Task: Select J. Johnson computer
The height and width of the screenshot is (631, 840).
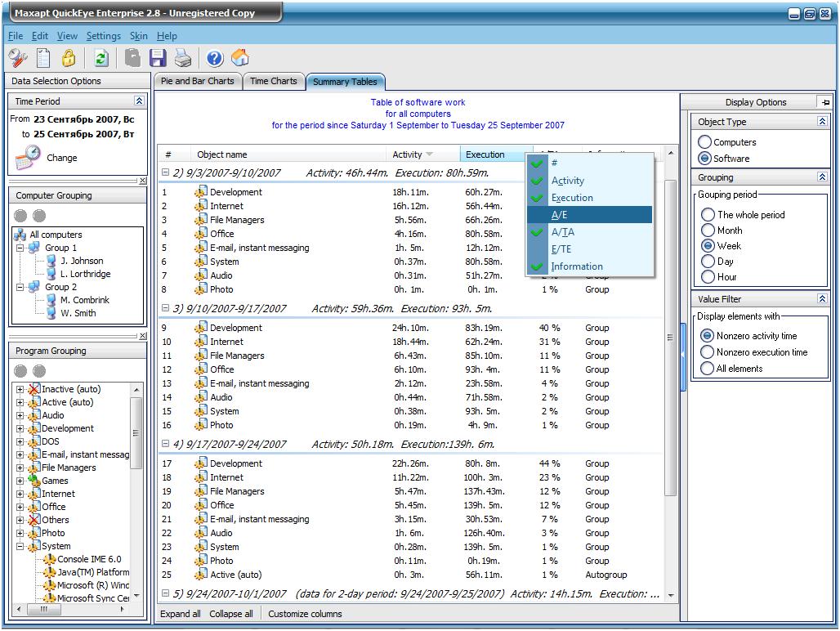Action: pos(82,261)
